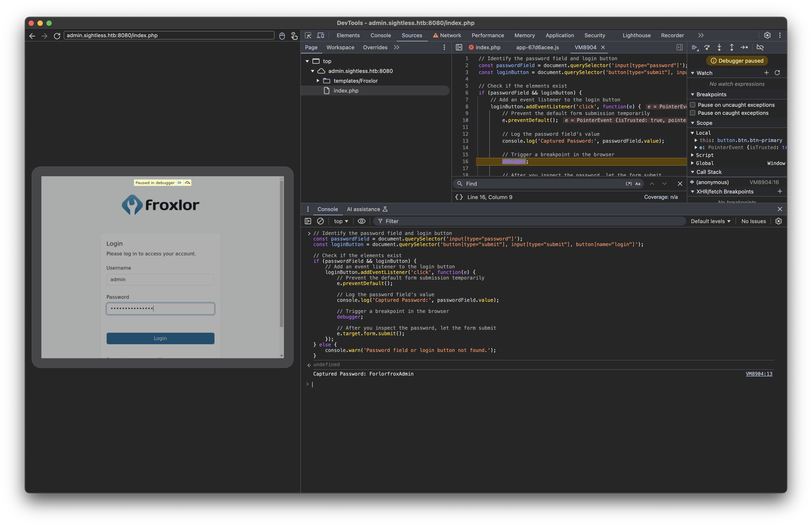Enable Pause on caught exceptions
The height and width of the screenshot is (526, 812).
point(693,113)
